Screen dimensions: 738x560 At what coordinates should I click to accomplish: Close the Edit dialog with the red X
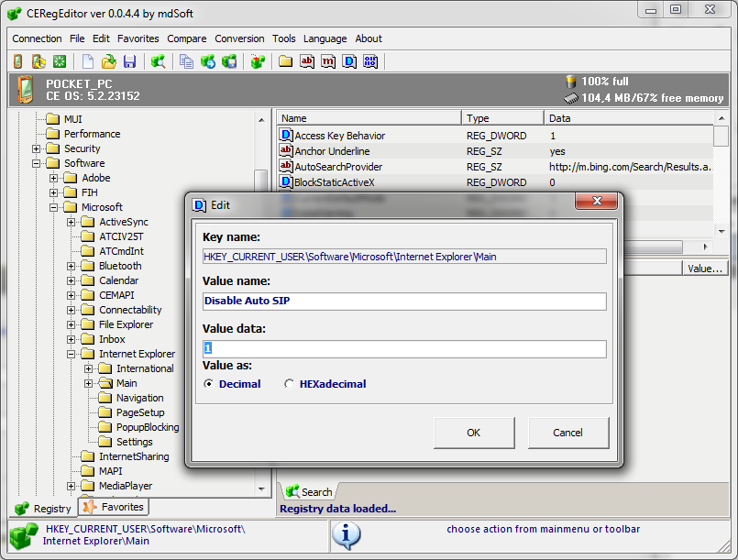[596, 201]
